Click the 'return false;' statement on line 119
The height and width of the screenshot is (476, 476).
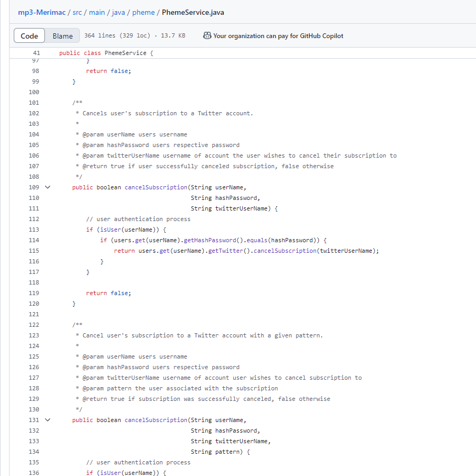tap(108, 293)
